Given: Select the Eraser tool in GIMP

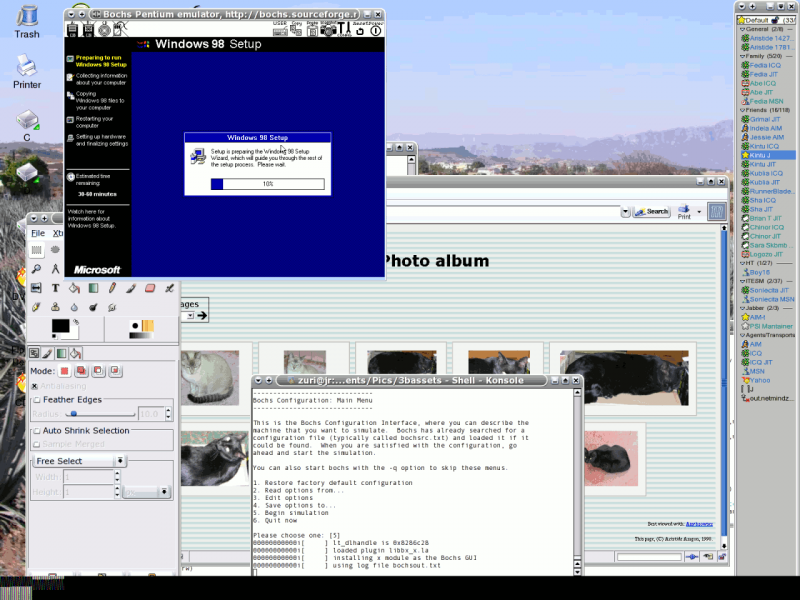Looking at the screenshot, I should coord(148,288).
